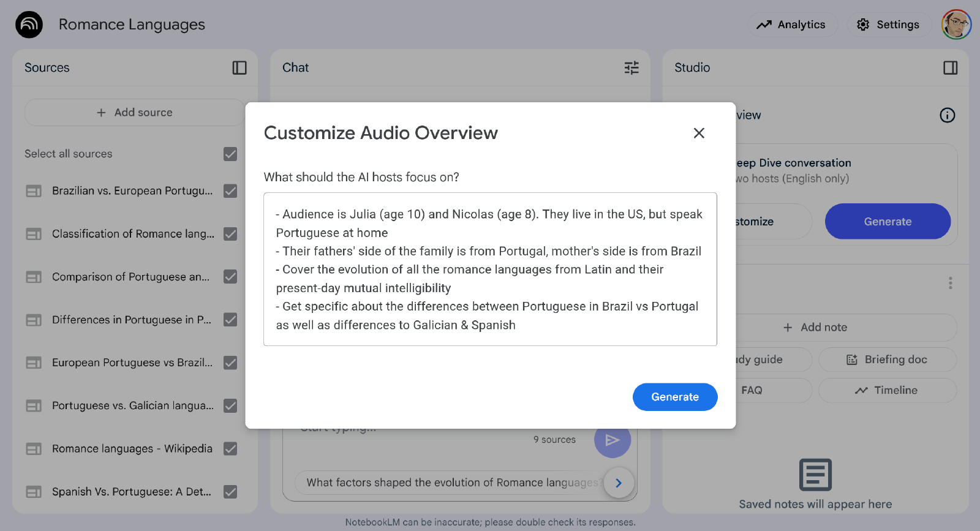Collapse the Sources panel icon

[x=239, y=68]
